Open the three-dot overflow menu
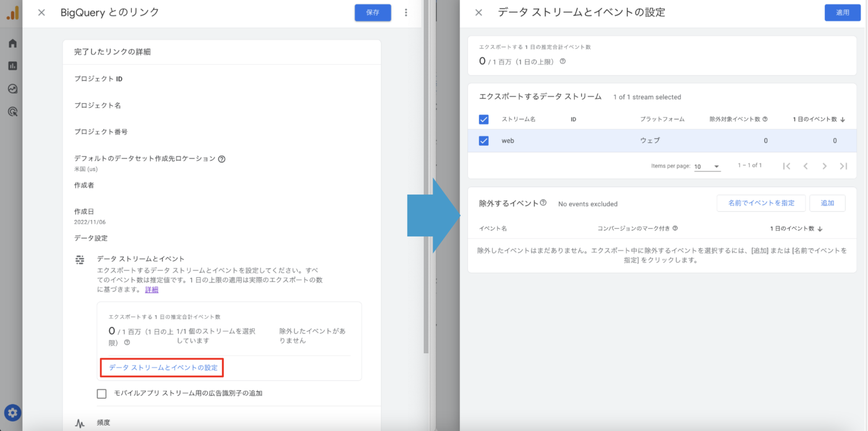Image resolution: width=868 pixels, height=431 pixels. [x=406, y=13]
